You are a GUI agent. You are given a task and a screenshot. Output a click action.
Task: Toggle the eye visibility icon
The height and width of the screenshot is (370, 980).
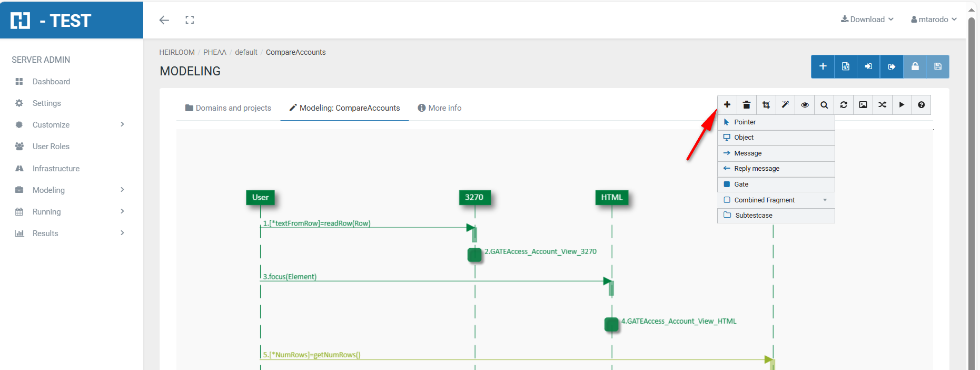(x=805, y=105)
